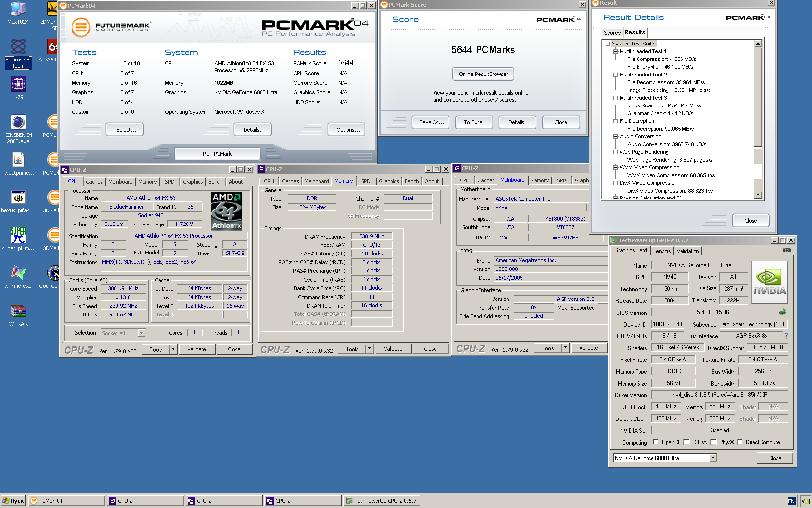Click Validate in CPU-Z Memory window
Viewport: 812px width, 508px height.
click(393, 349)
